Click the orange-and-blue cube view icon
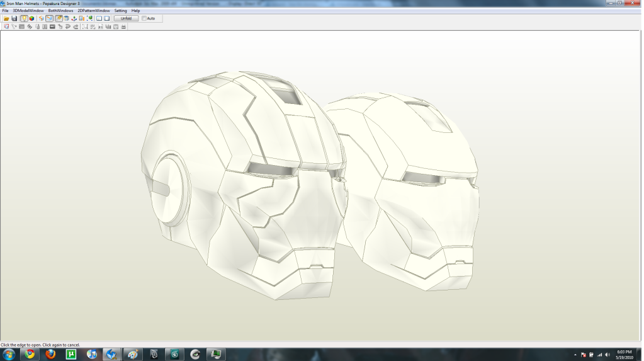 coord(41,18)
